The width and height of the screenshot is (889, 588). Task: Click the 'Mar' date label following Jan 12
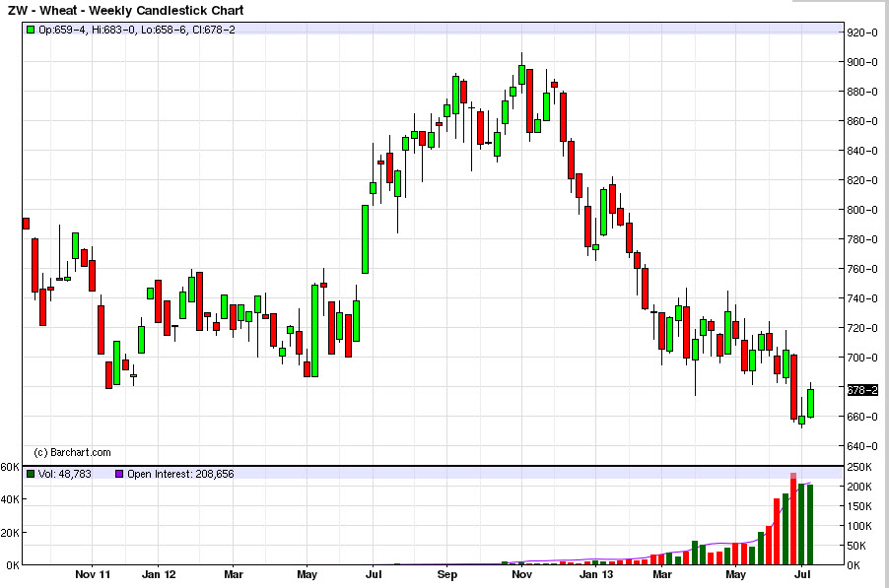[234, 574]
